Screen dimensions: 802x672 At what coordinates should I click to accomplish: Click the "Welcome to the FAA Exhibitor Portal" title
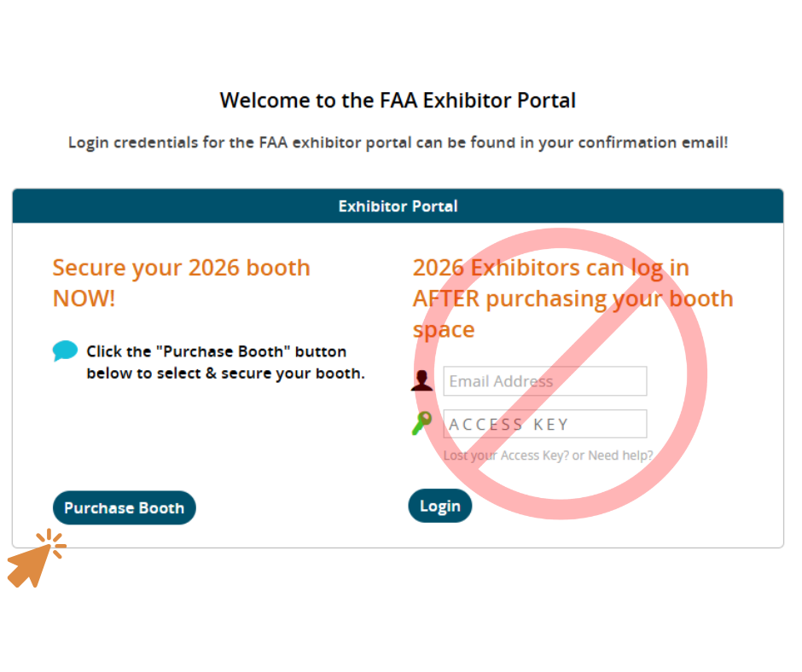pyautogui.click(x=398, y=101)
